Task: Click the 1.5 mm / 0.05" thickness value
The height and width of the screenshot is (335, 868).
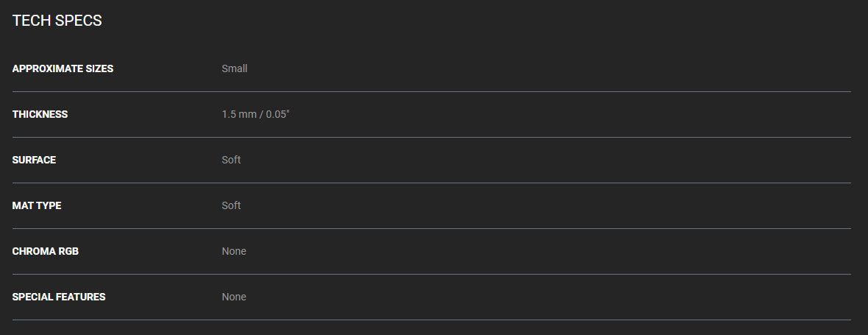Action: (256, 114)
